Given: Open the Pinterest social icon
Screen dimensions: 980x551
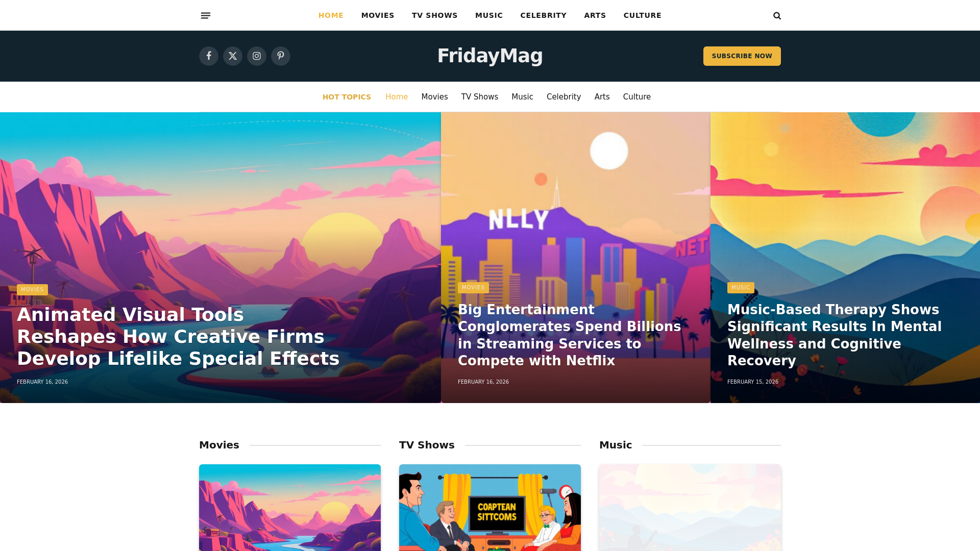Looking at the screenshot, I should [x=281, y=56].
